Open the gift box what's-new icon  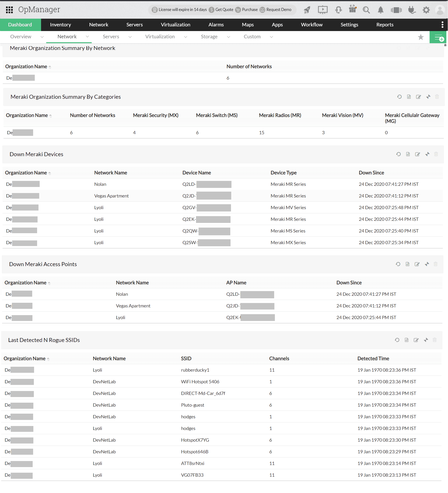tap(352, 9)
